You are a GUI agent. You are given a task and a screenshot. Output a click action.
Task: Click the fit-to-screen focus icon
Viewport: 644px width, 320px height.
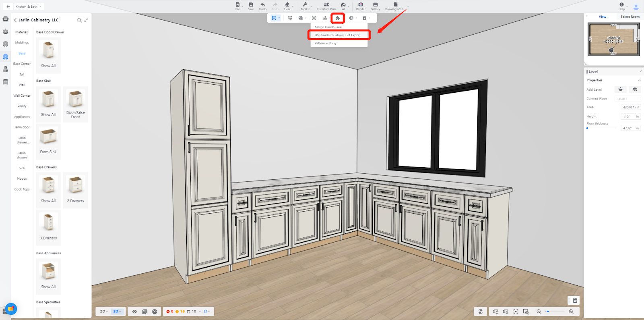point(516,312)
